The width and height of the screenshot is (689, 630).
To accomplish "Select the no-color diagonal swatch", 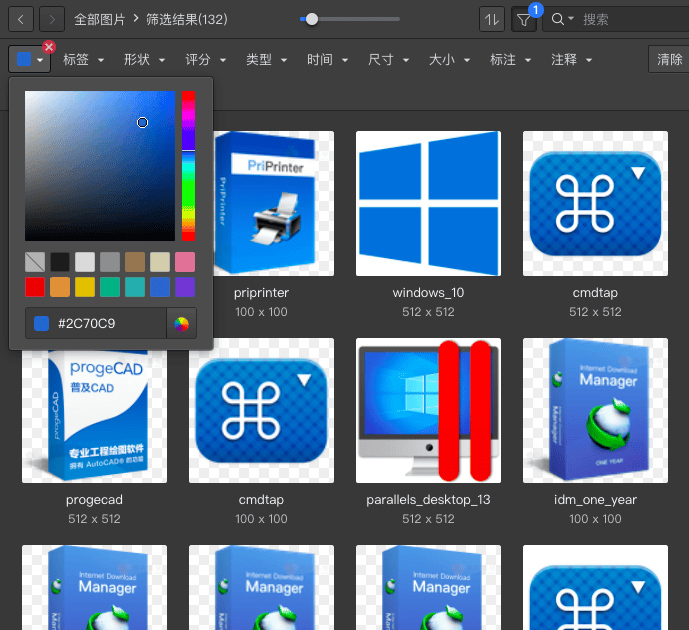I will tap(35, 262).
